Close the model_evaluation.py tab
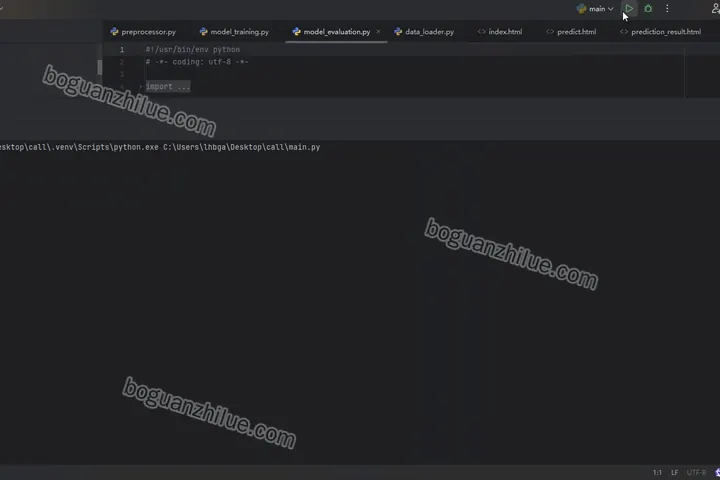Screen dimensions: 720x480 pyautogui.click(x=378, y=32)
